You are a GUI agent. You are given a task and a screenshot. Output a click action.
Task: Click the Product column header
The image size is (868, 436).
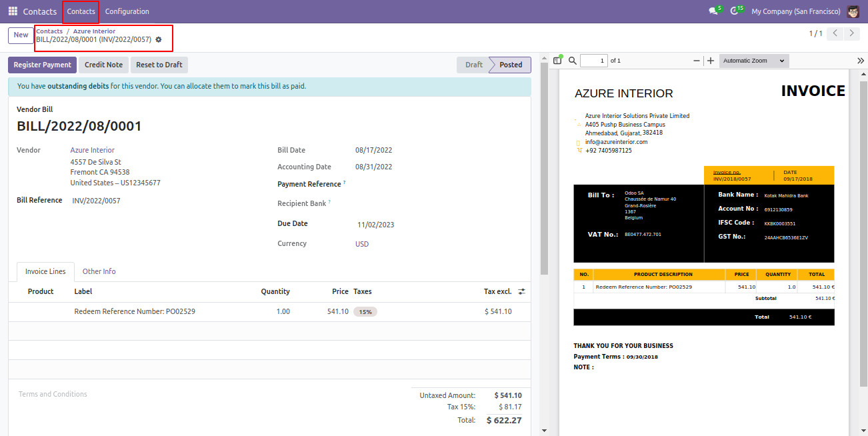[41, 291]
